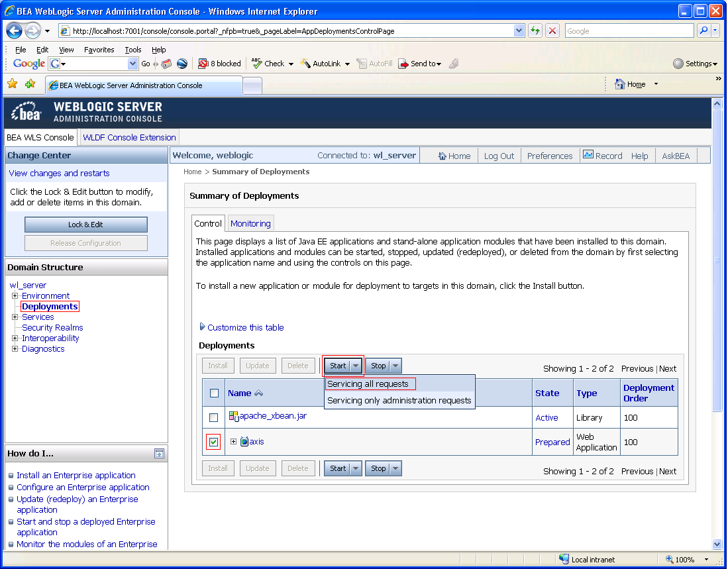The image size is (728, 569).
Task: Choose Servicing only administration requests
Action: tap(399, 401)
